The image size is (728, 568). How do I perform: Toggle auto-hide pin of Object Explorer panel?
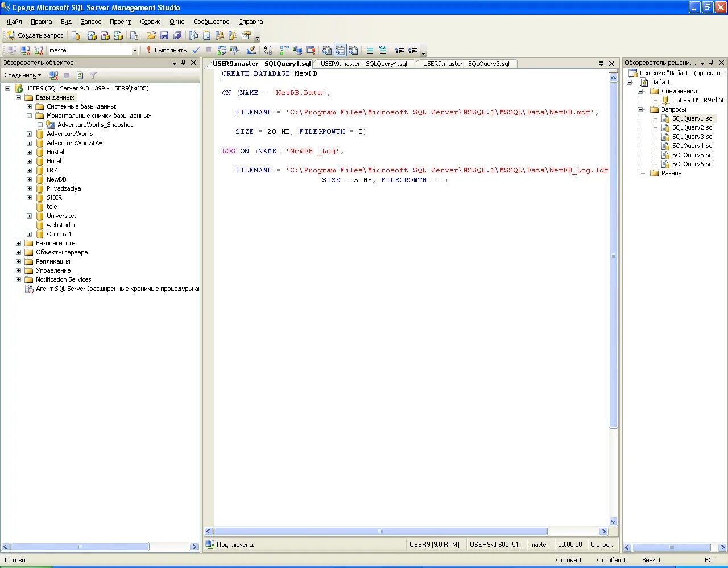(183, 63)
